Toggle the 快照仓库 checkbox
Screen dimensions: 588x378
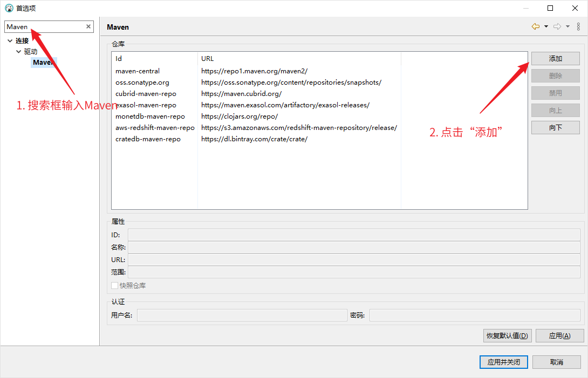[114, 285]
